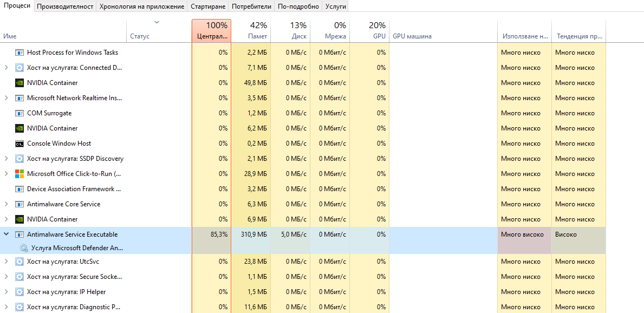Expand Хост на услугата: Connected D... row
This screenshot has height=313, width=644.
pyautogui.click(x=6, y=68)
